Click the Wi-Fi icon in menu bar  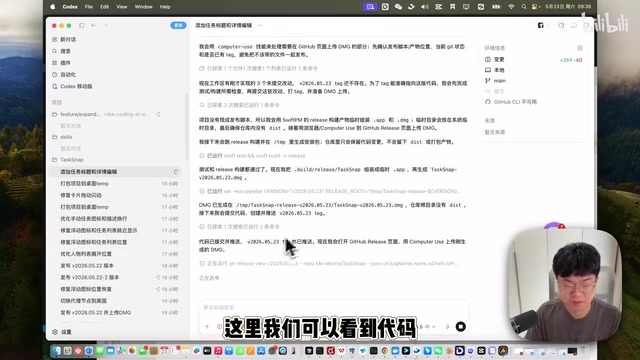511,7
